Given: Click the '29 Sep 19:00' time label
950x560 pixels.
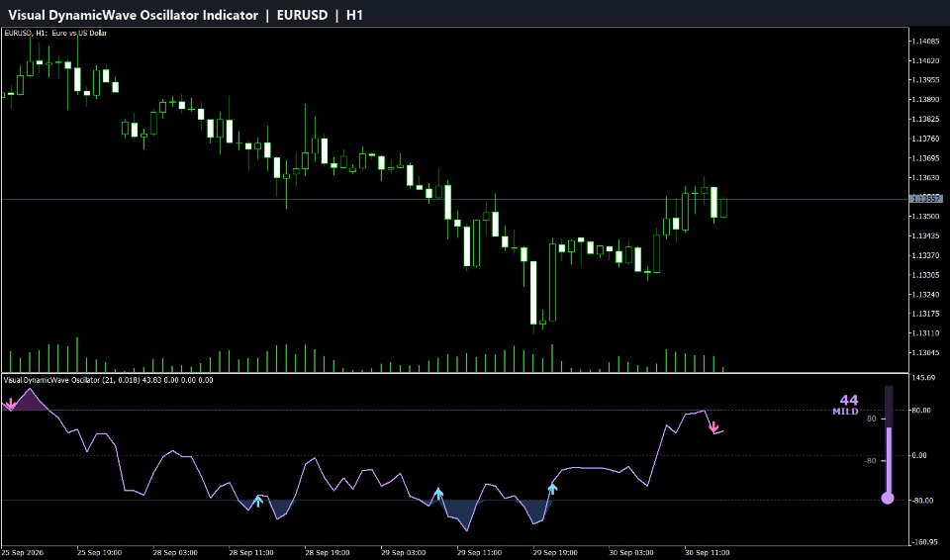Looking at the screenshot, I should 555,552.
